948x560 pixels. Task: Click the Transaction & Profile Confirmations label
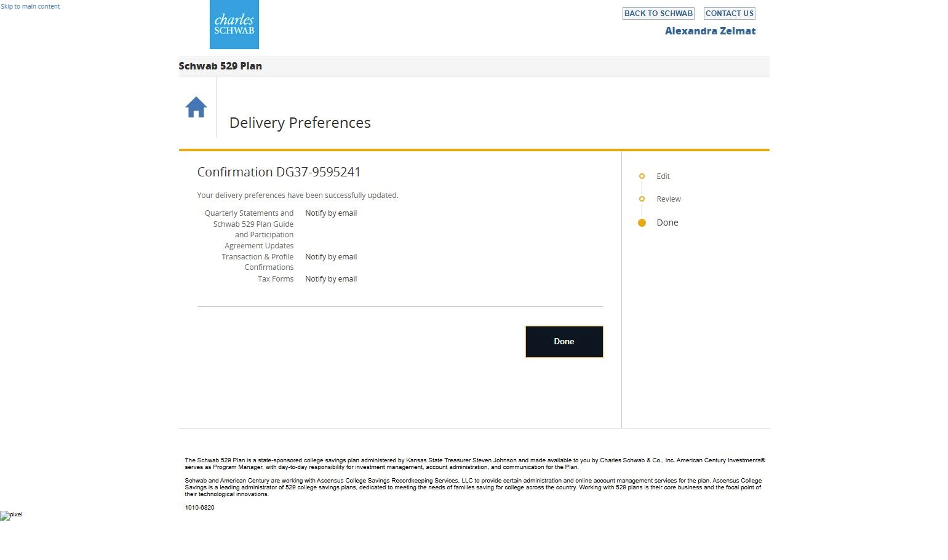[258, 262]
